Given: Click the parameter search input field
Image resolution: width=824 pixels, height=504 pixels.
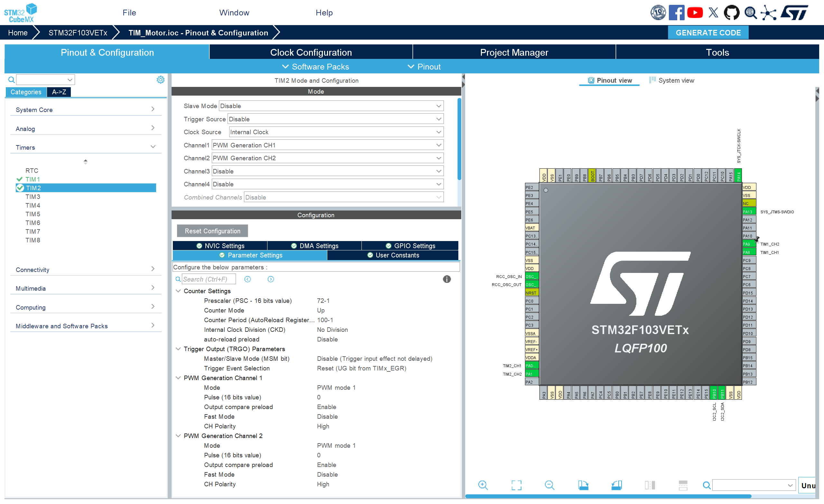Looking at the screenshot, I should tap(209, 279).
